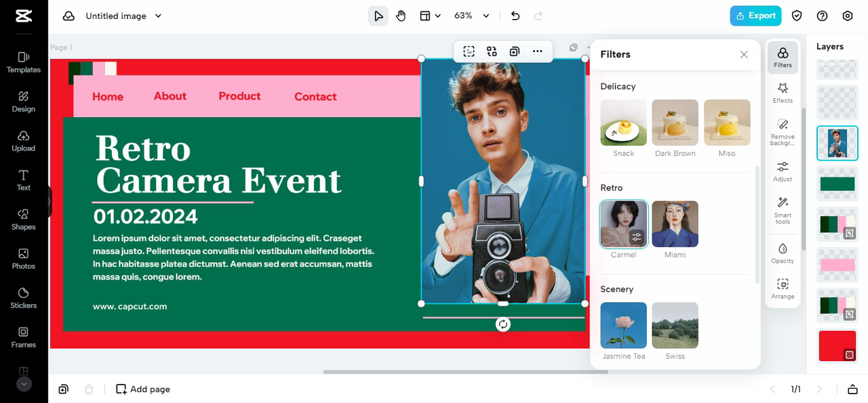Apply the Jasmine Tea scenery filter
Screen dimensions: 868x403
click(x=624, y=325)
